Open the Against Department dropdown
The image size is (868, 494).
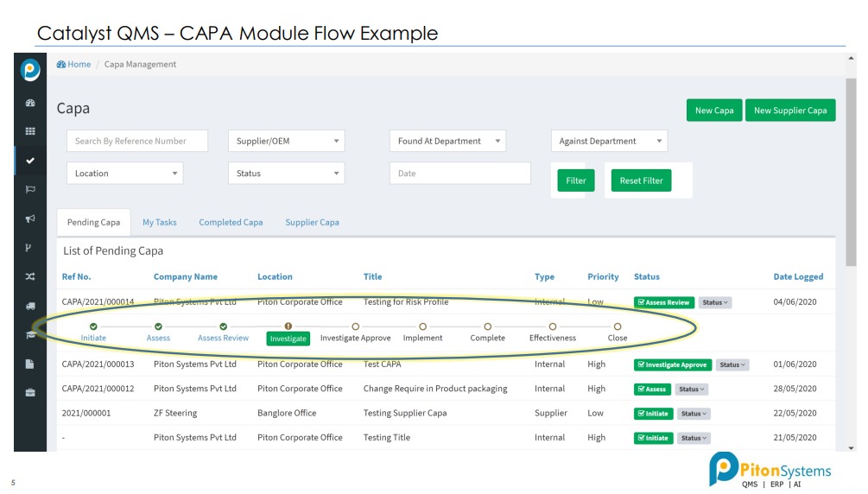point(609,141)
